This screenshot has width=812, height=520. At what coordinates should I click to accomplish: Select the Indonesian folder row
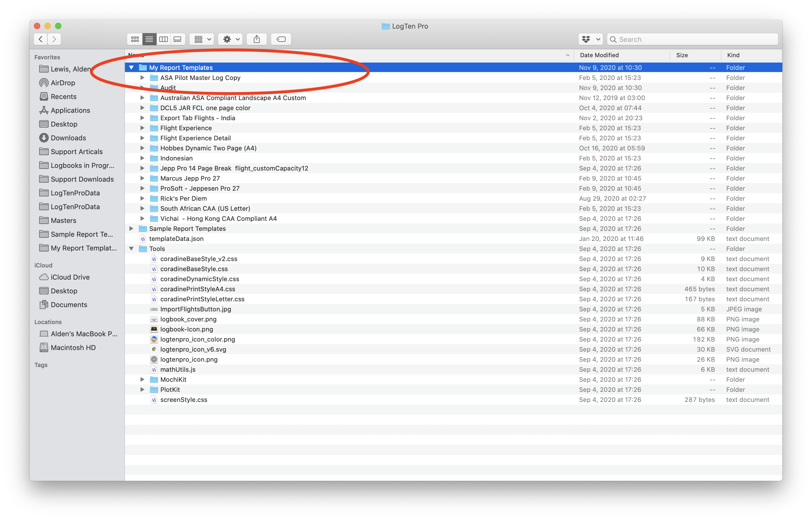453,158
